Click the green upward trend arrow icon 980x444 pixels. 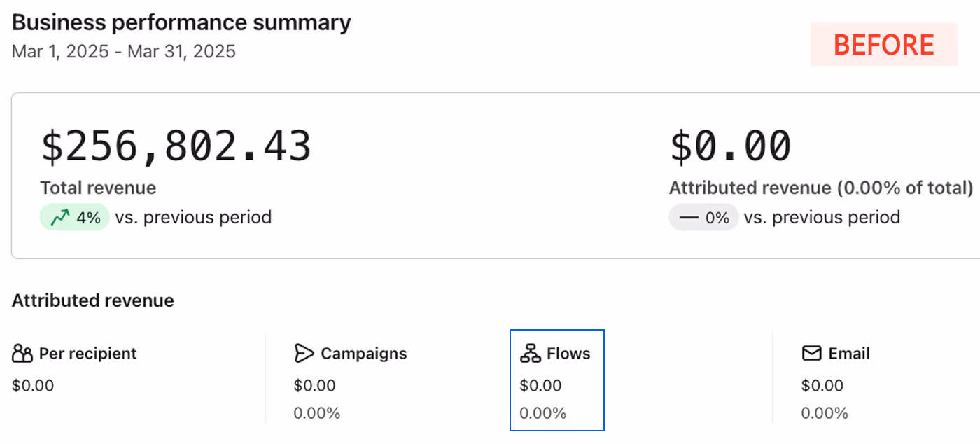[x=61, y=217]
